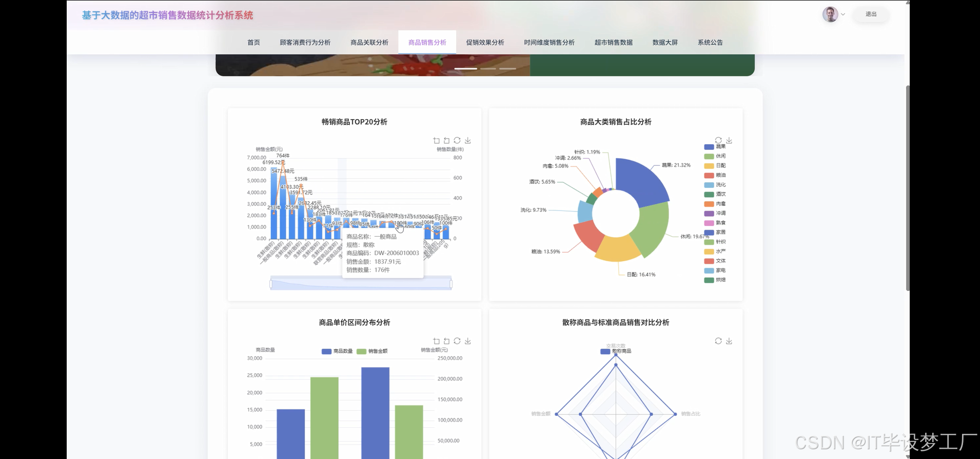Select the 商品销售分析 tab

click(427, 43)
